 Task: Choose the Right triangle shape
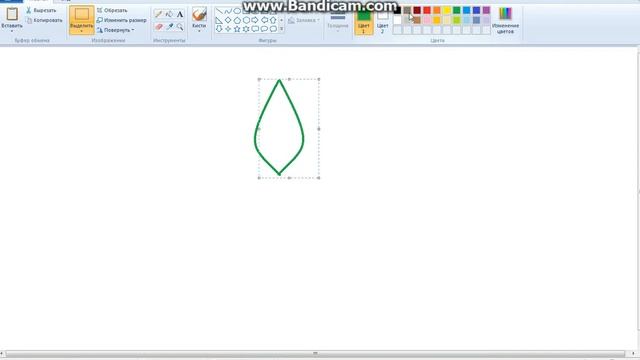[x=219, y=20]
